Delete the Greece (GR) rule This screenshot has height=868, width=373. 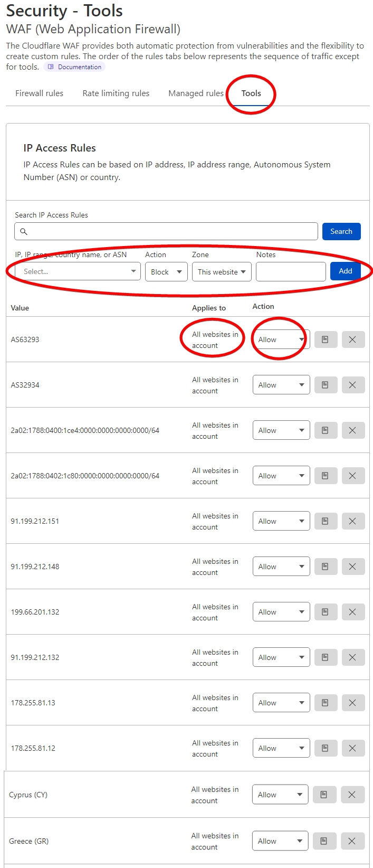pyautogui.click(x=352, y=841)
